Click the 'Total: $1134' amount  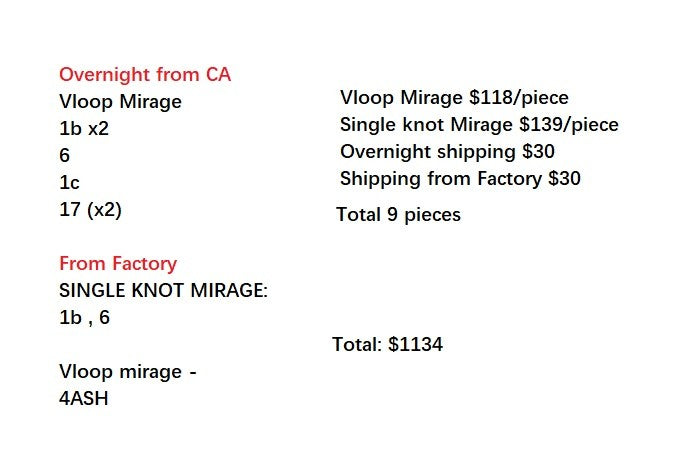tap(387, 345)
